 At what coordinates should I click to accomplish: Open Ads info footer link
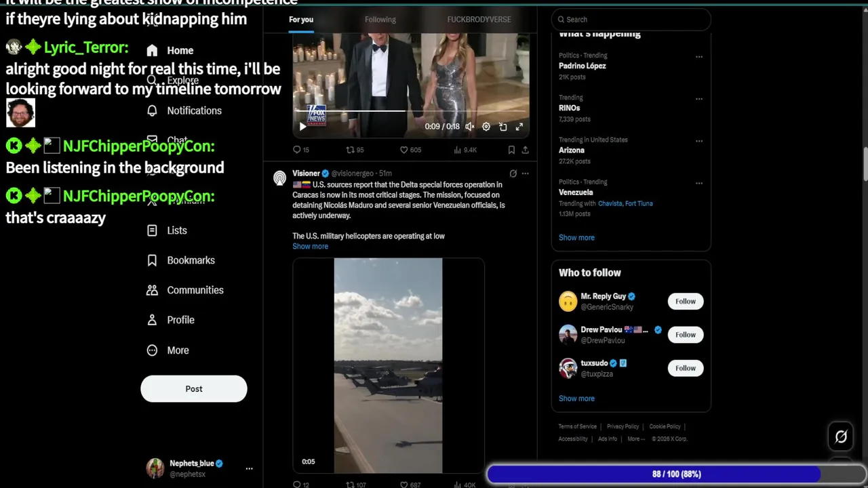(608, 439)
